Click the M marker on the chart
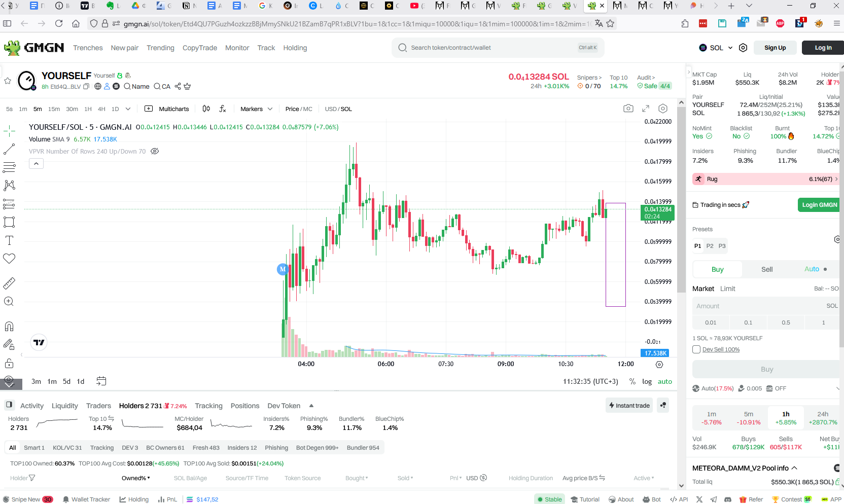Viewport: 844px width, 504px height. [283, 269]
